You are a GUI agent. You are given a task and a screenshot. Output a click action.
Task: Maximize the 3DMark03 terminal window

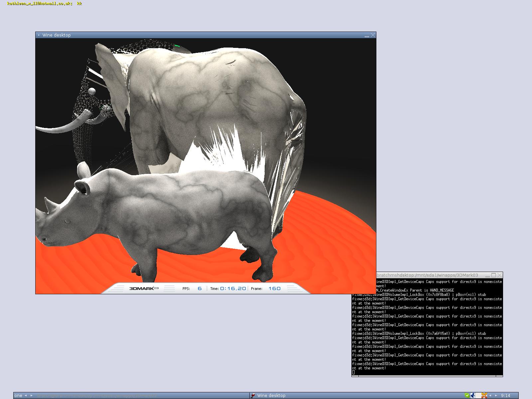click(493, 275)
